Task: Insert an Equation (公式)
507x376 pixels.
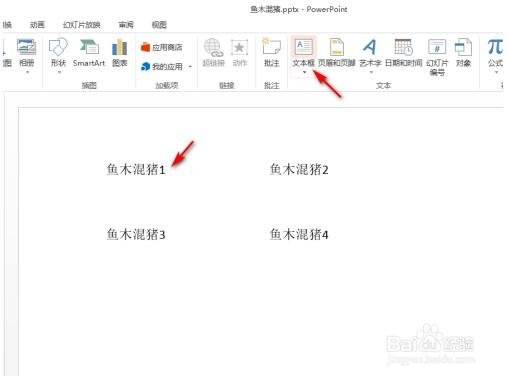Action: pyautogui.click(x=495, y=53)
